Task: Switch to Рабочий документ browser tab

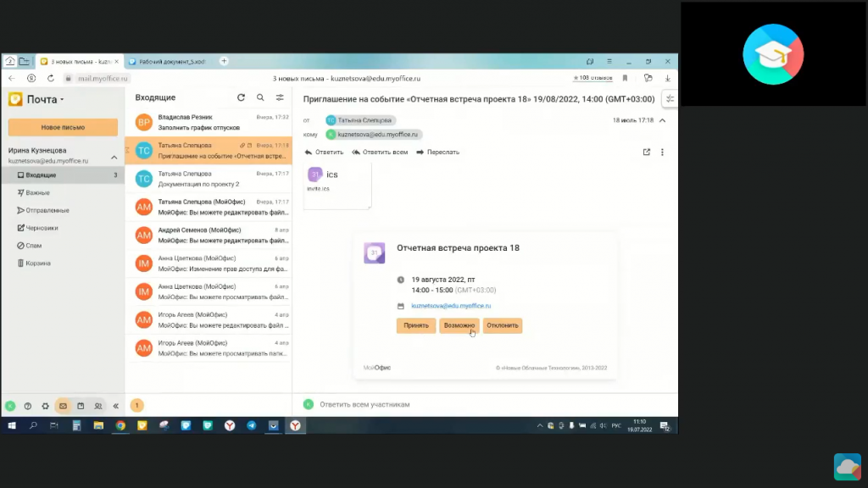Action: 169,61
